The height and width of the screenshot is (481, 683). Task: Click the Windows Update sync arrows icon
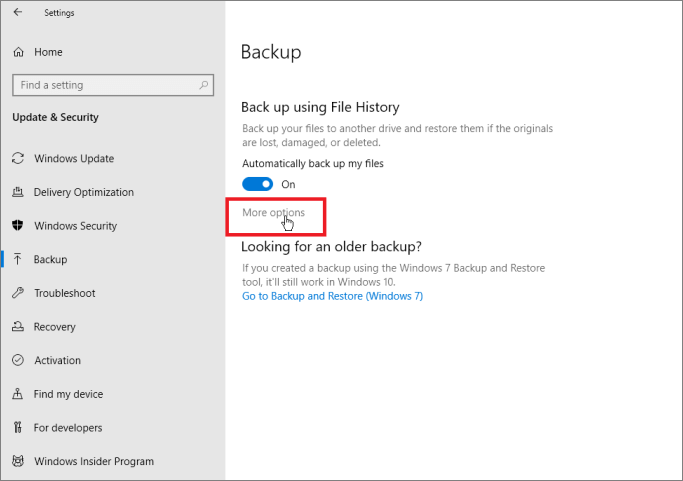18,158
